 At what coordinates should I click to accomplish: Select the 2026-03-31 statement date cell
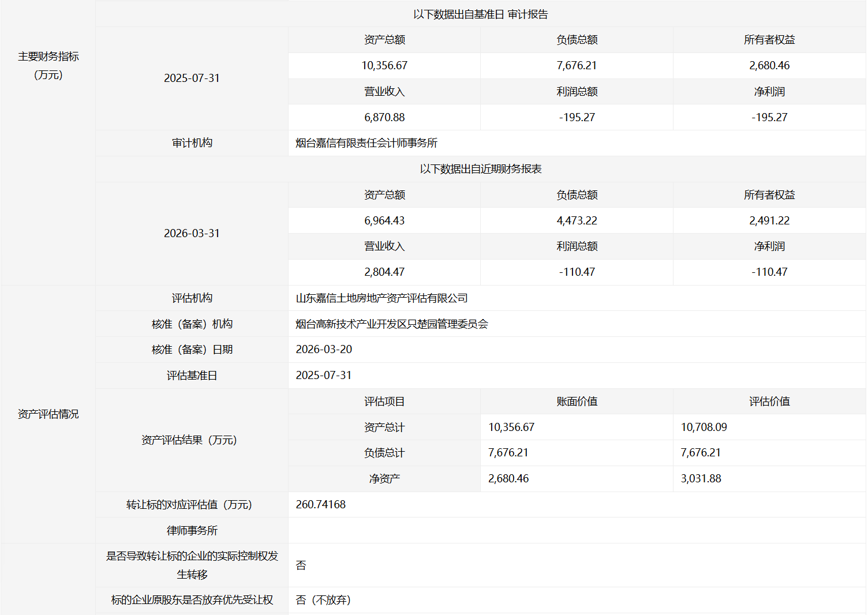192,234
